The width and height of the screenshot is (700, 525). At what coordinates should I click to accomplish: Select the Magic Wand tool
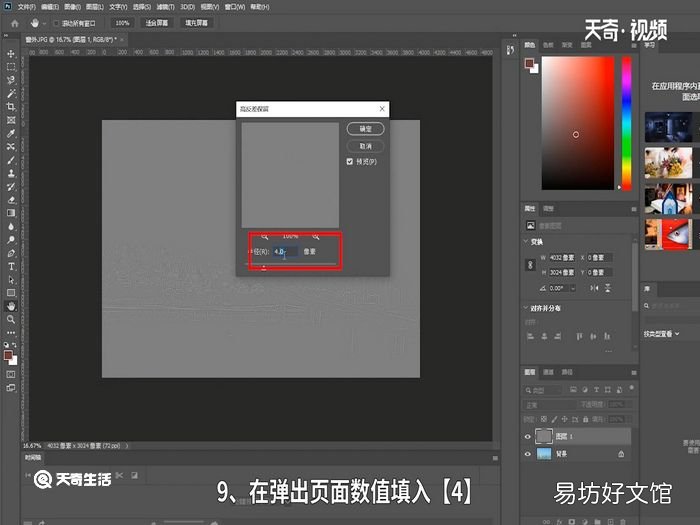coord(11,94)
